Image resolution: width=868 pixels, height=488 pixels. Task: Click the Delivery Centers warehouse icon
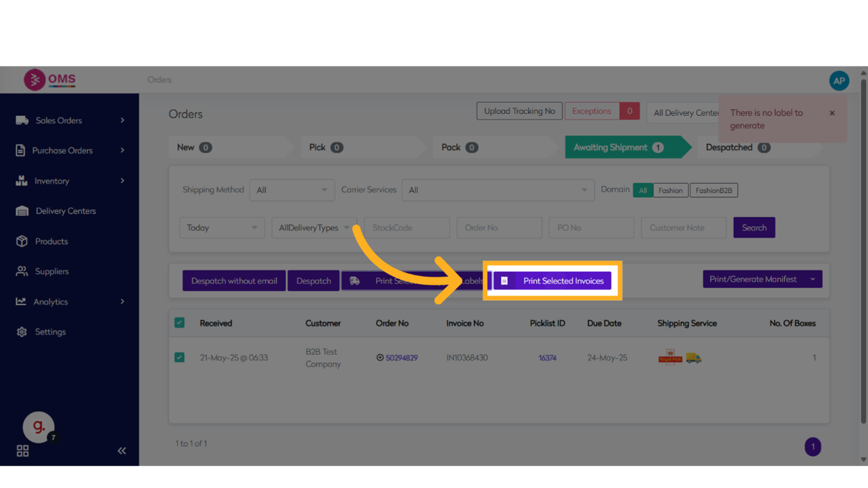(22, 211)
